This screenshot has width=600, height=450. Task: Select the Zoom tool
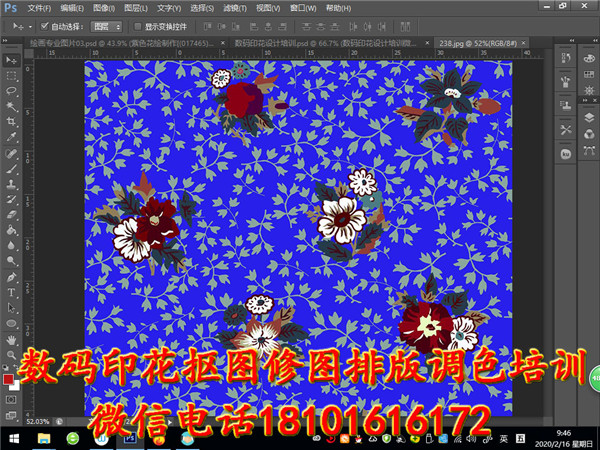point(12,355)
